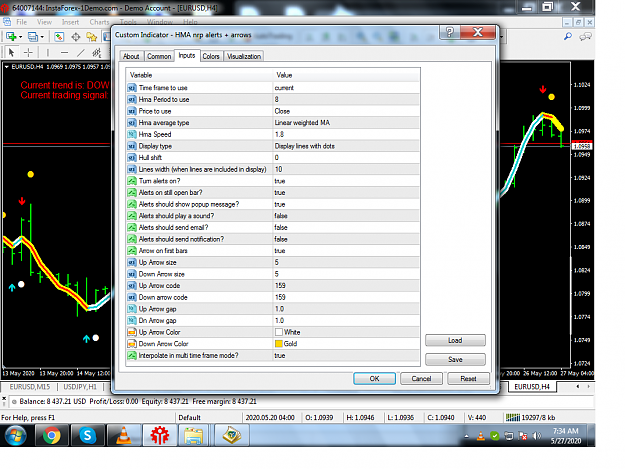Click the 'Dn Arrow gap' variable icon
Image resolution: width=625 pixels, height=469 pixels.
point(132,320)
